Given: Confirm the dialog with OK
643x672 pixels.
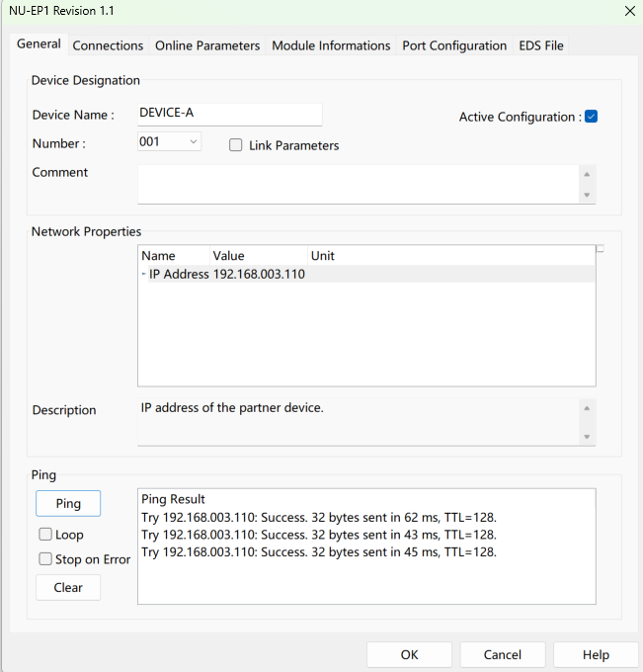Looking at the screenshot, I should (x=409, y=654).
